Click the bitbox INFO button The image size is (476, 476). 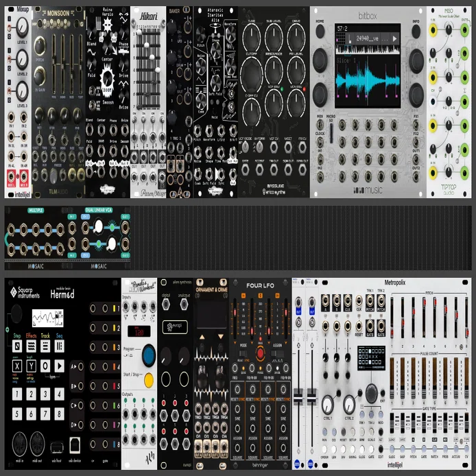coord(416,31)
